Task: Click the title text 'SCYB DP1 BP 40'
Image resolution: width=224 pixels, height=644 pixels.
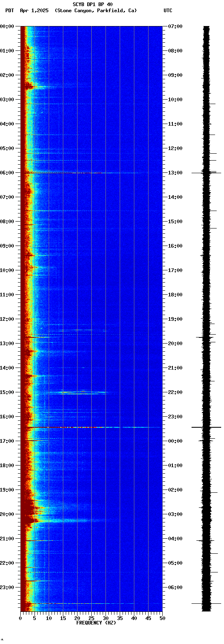Action: click(93, 4)
